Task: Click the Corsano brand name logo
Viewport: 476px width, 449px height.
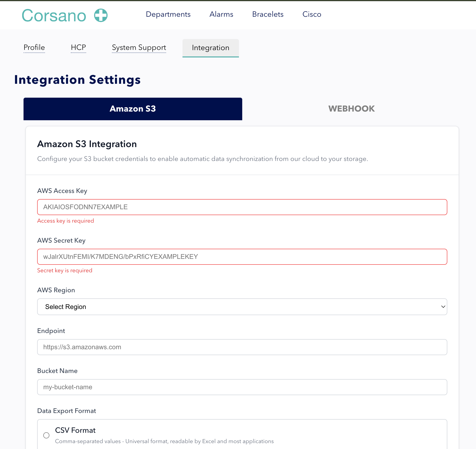Action: pyautogui.click(x=54, y=16)
